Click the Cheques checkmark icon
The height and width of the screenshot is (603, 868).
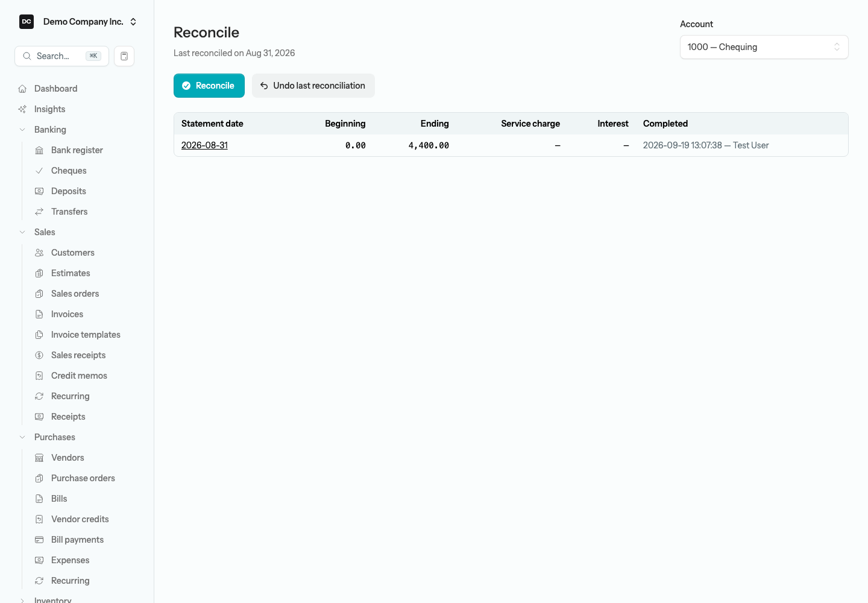pyautogui.click(x=39, y=171)
